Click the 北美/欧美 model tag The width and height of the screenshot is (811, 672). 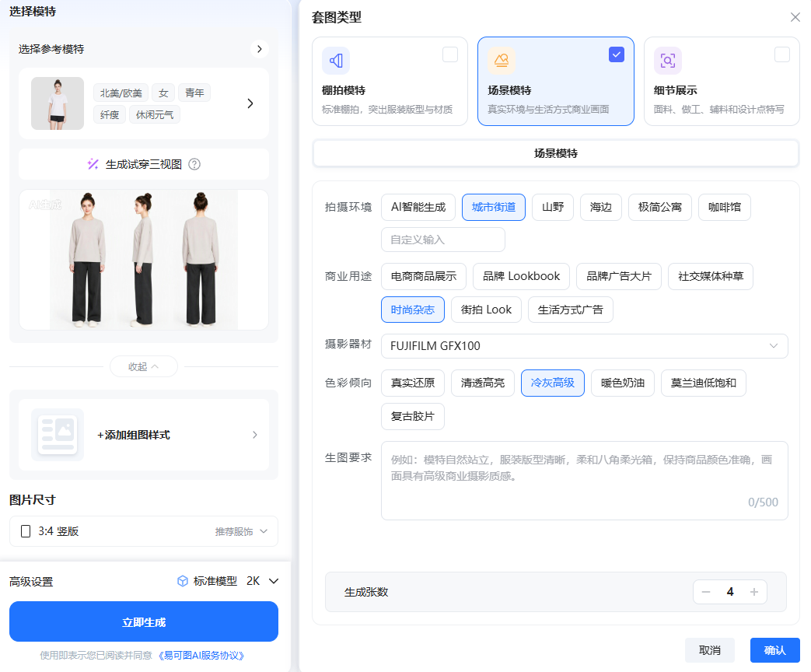coord(121,93)
